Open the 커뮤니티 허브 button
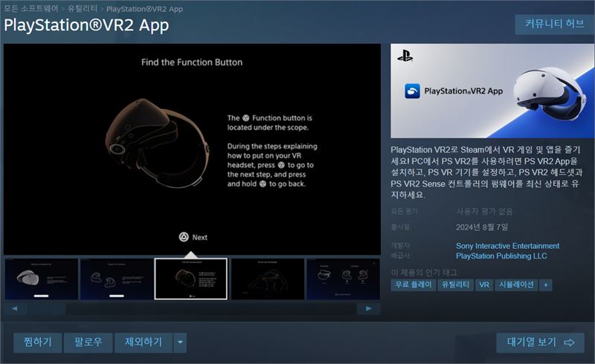The width and height of the screenshot is (595, 364). click(554, 25)
